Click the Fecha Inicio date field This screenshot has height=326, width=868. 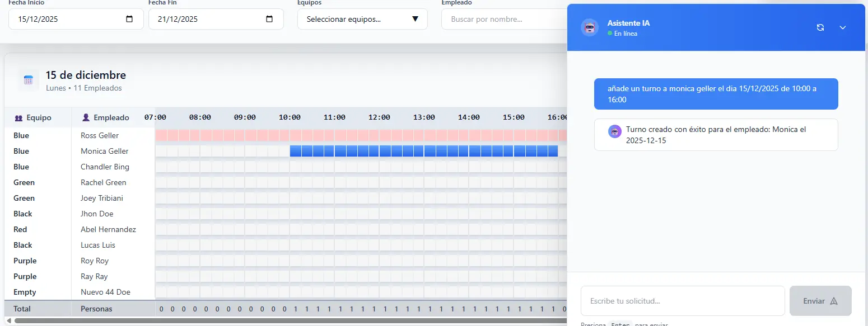click(x=76, y=19)
